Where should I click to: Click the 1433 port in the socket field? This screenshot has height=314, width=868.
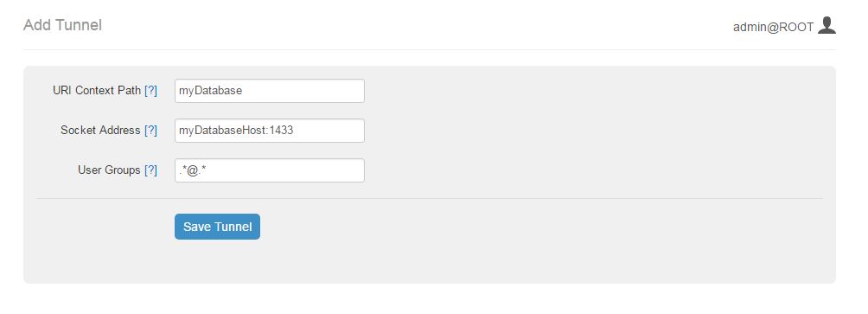coord(281,131)
